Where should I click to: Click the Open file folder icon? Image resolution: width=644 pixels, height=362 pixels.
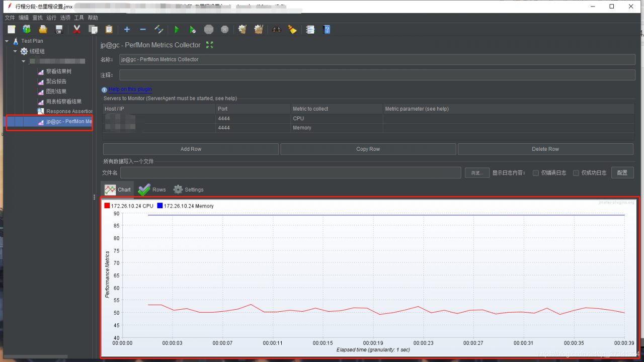tap(43, 30)
